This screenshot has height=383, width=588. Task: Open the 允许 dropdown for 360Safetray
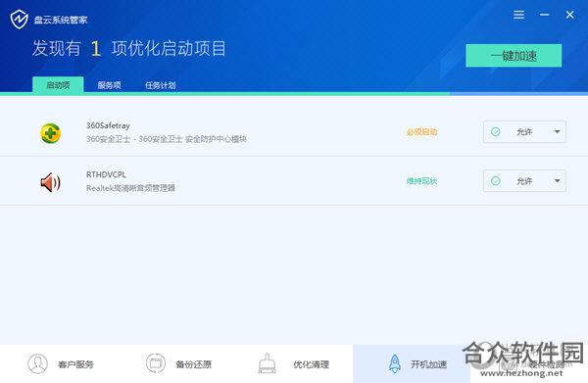pyautogui.click(x=524, y=132)
